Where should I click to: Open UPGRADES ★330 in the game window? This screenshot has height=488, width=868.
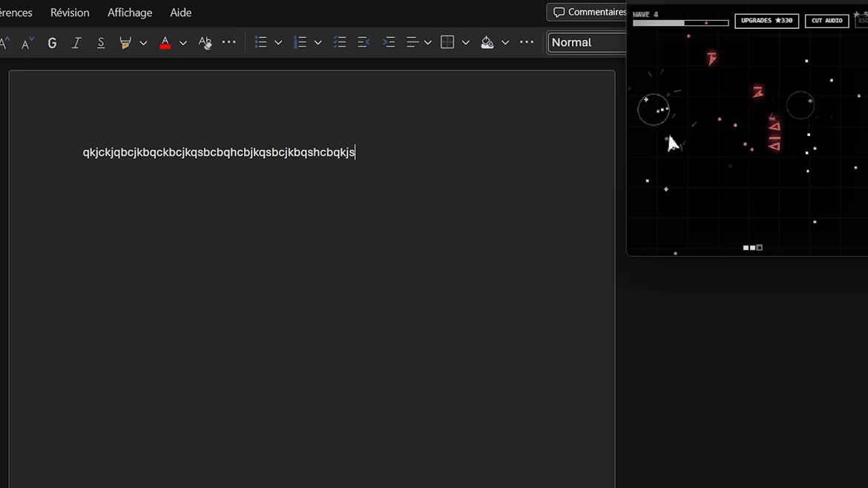(766, 21)
